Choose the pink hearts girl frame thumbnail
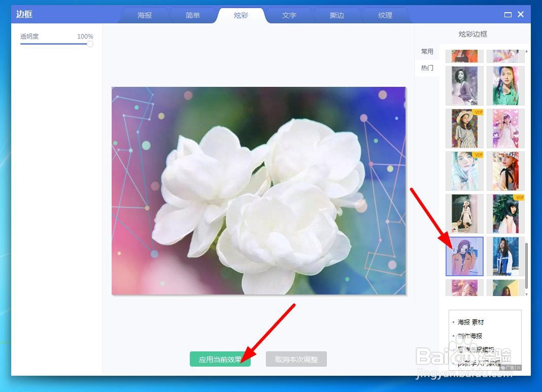The height and width of the screenshot is (392, 542). tap(505, 128)
